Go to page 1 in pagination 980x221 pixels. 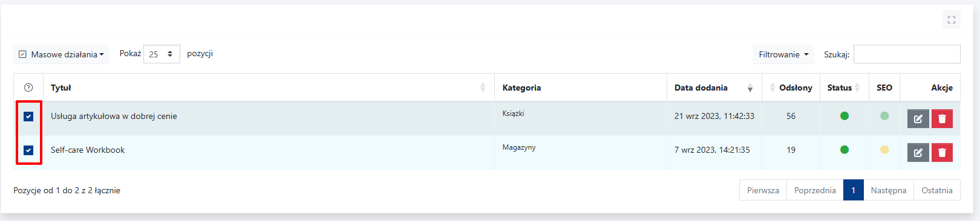[854, 190]
